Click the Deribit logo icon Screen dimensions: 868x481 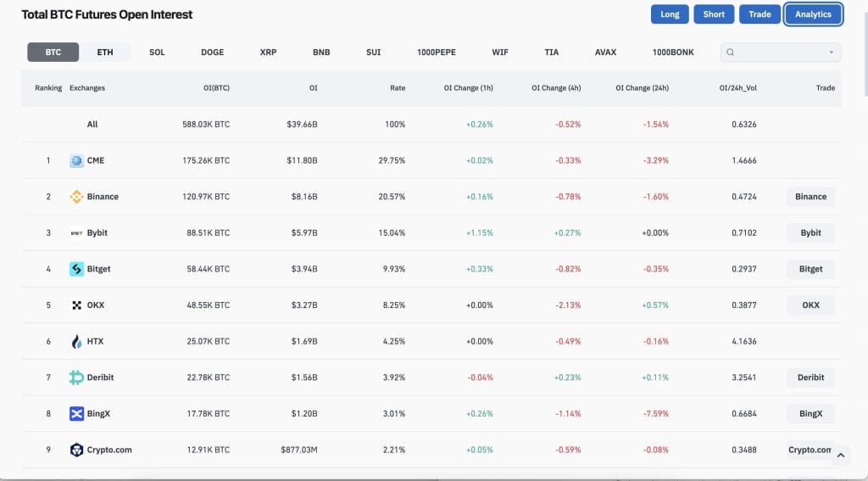pos(76,378)
